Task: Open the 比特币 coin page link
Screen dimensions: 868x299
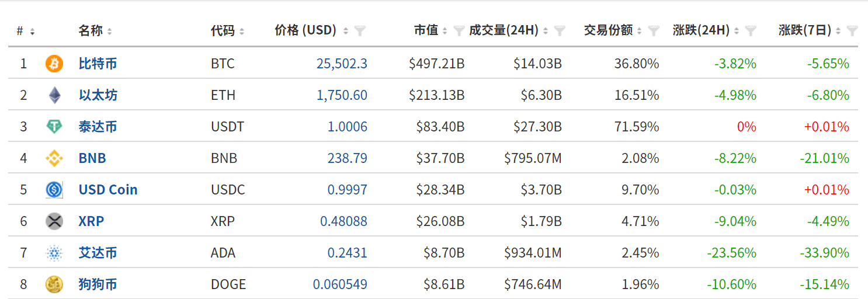Action: coord(98,64)
